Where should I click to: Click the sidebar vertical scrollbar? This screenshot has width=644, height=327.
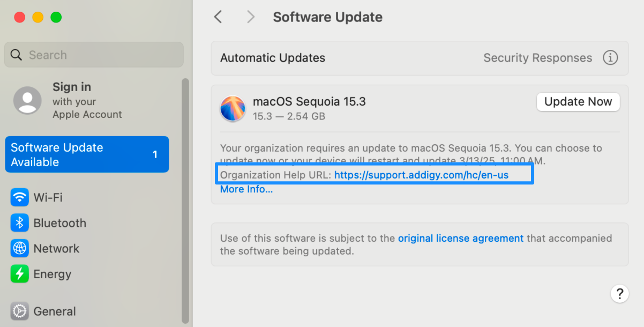pyautogui.click(x=185, y=201)
